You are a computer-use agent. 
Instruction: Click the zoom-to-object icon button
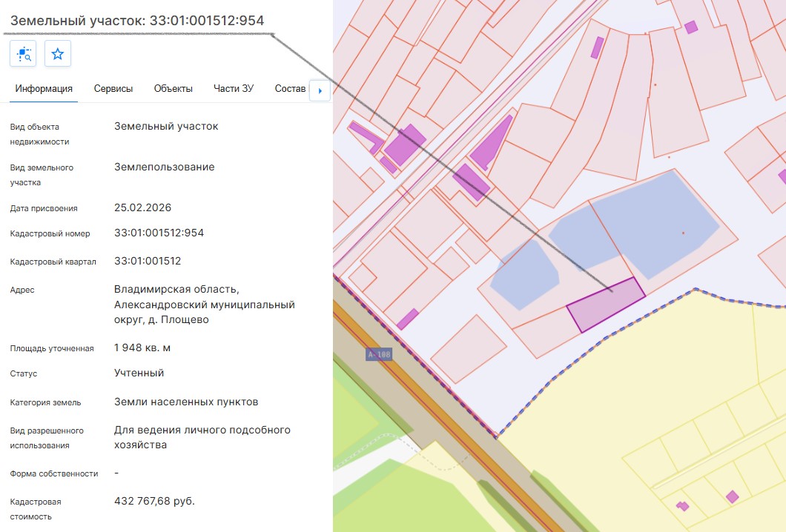23,53
